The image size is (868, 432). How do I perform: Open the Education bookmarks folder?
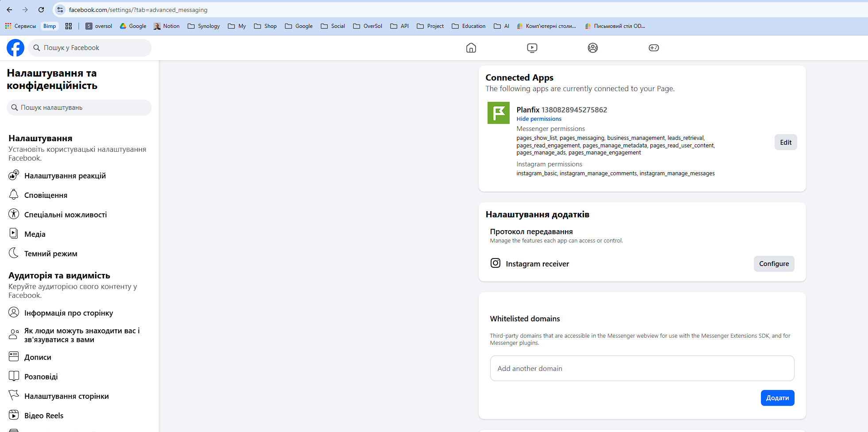tap(468, 26)
